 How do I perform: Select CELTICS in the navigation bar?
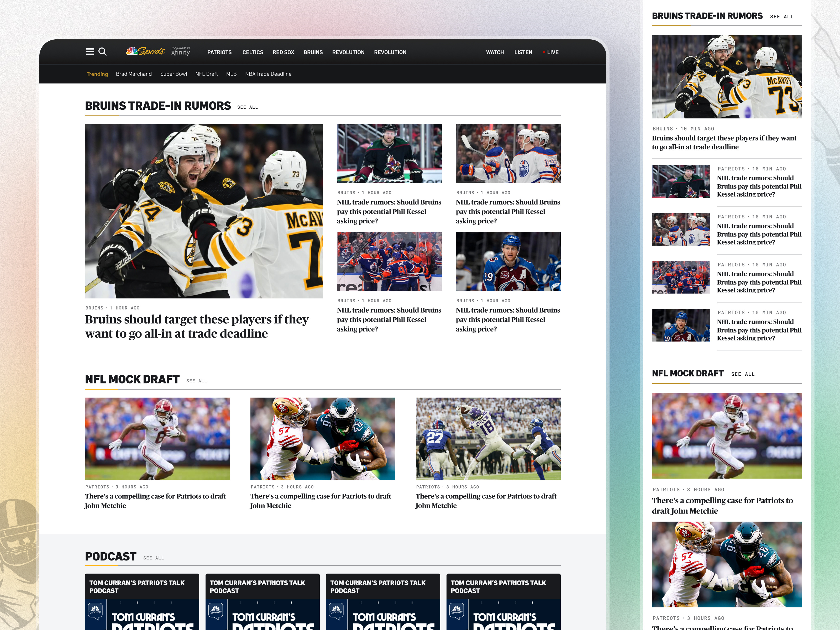point(253,52)
